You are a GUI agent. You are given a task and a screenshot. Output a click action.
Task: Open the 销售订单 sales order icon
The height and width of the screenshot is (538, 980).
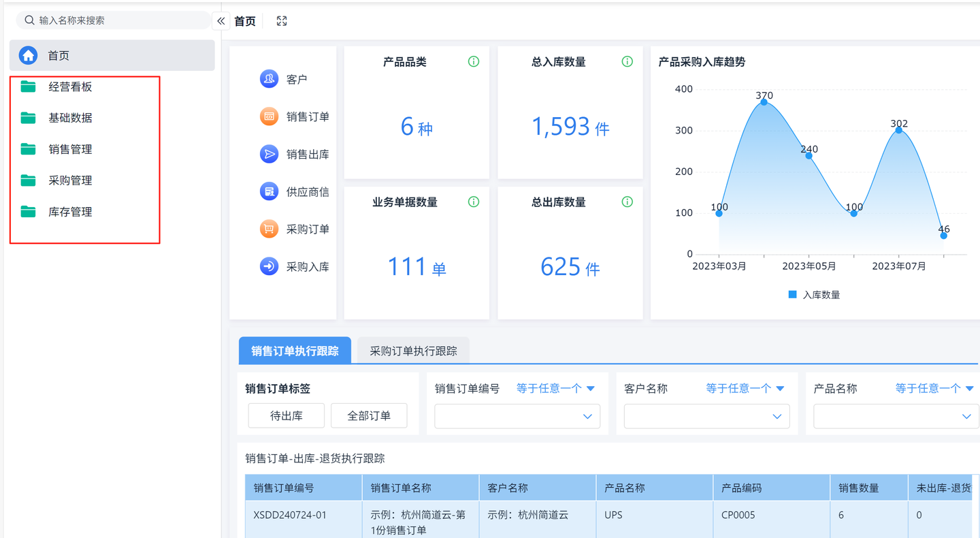pos(268,116)
